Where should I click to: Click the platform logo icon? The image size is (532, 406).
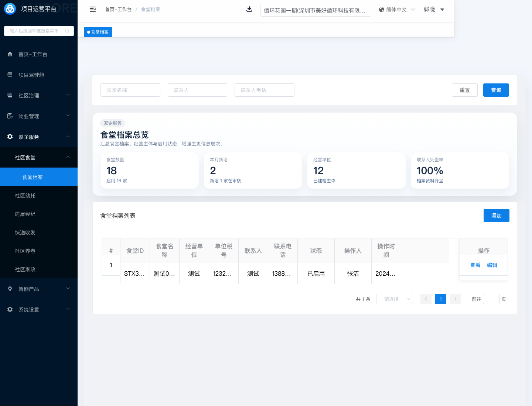point(10,9)
